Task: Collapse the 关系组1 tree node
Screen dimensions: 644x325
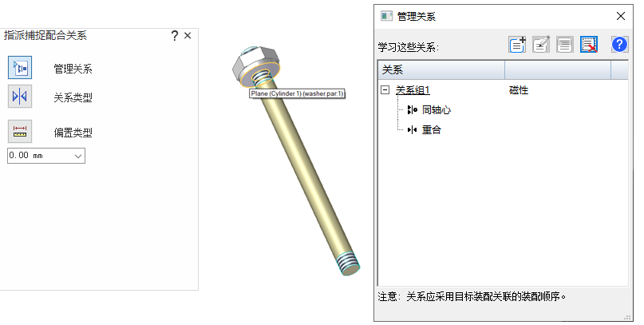Action: pyautogui.click(x=385, y=90)
